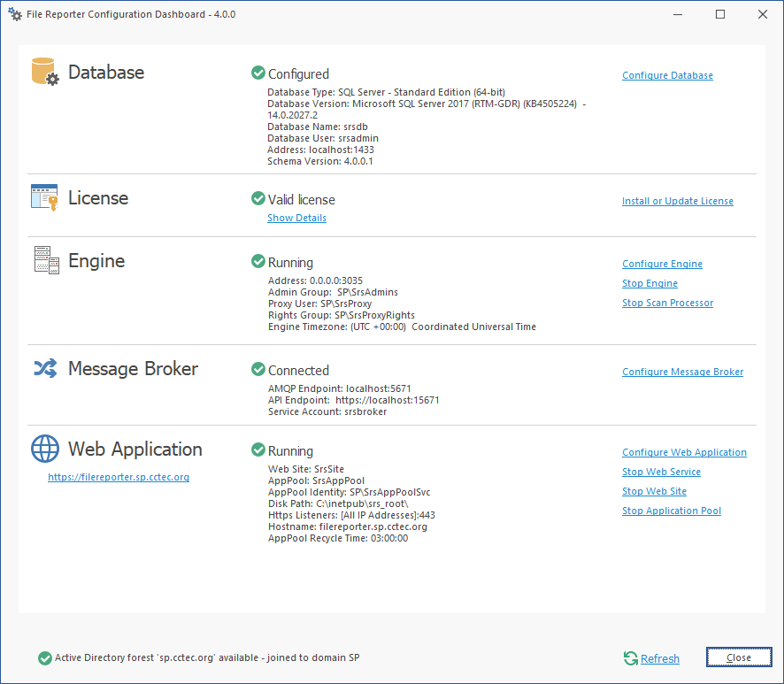The height and width of the screenshot is (684, 784).
Task: Click the green checkmark beside Connected
Action: coord(257,370)
